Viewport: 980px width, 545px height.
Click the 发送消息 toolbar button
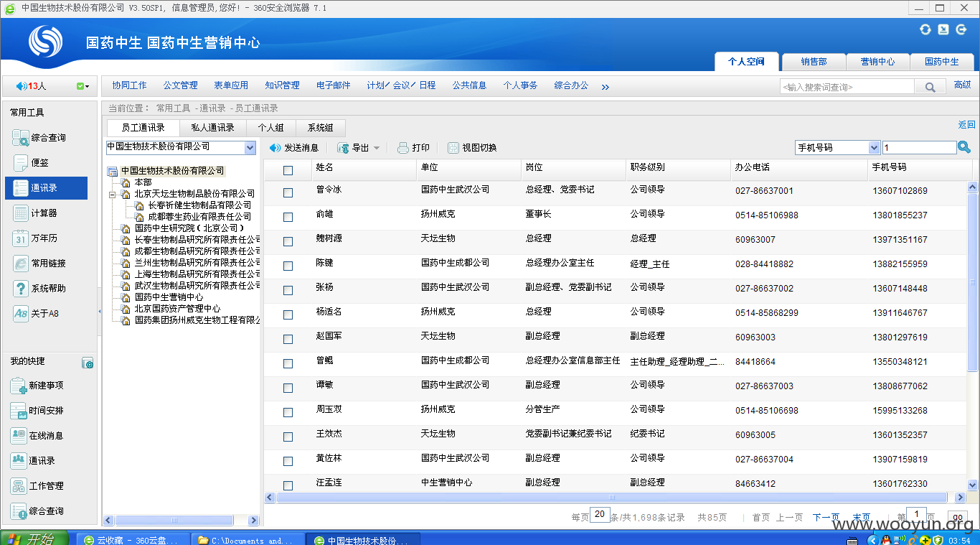coord(294,148)
